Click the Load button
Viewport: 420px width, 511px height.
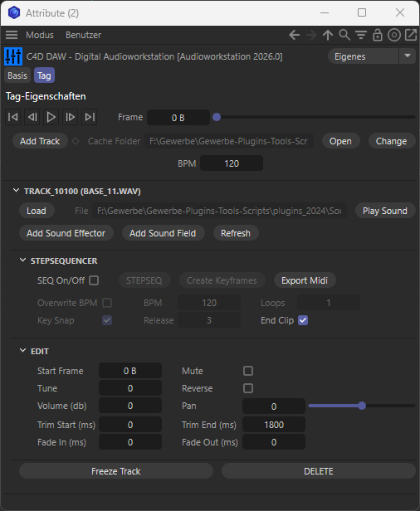pyautogui.click(x=37, y=211)
